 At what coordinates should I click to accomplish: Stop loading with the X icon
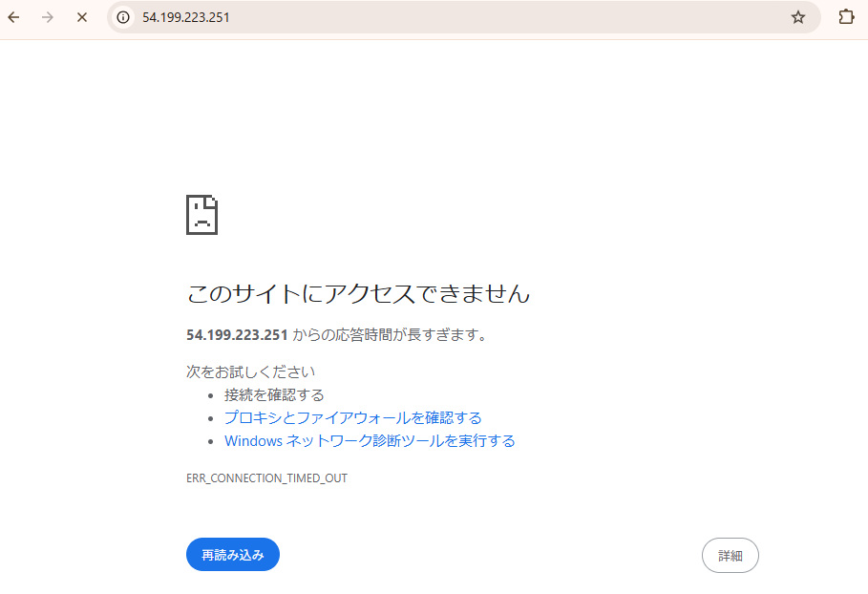[81, 17]
